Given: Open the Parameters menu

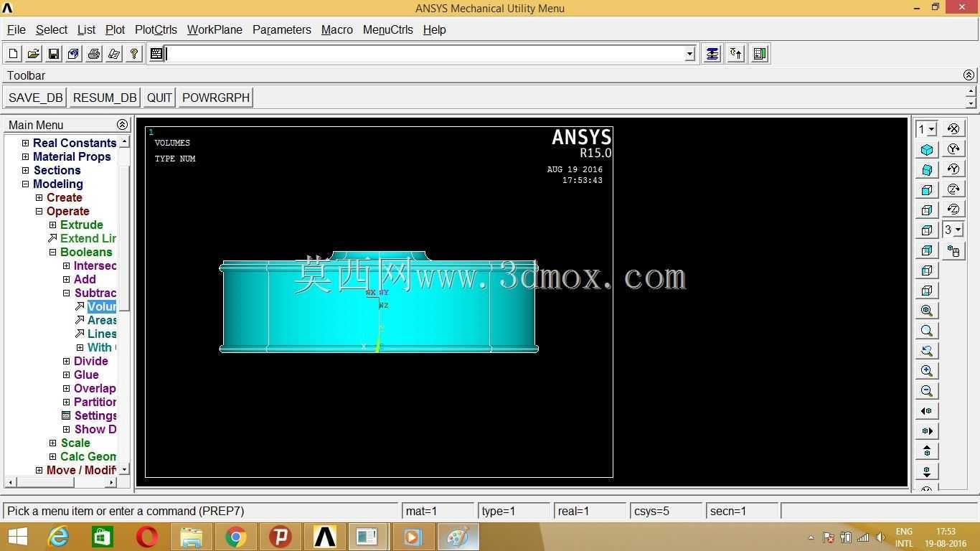Looking at the screenshot, I should click(x=282, y=29).
